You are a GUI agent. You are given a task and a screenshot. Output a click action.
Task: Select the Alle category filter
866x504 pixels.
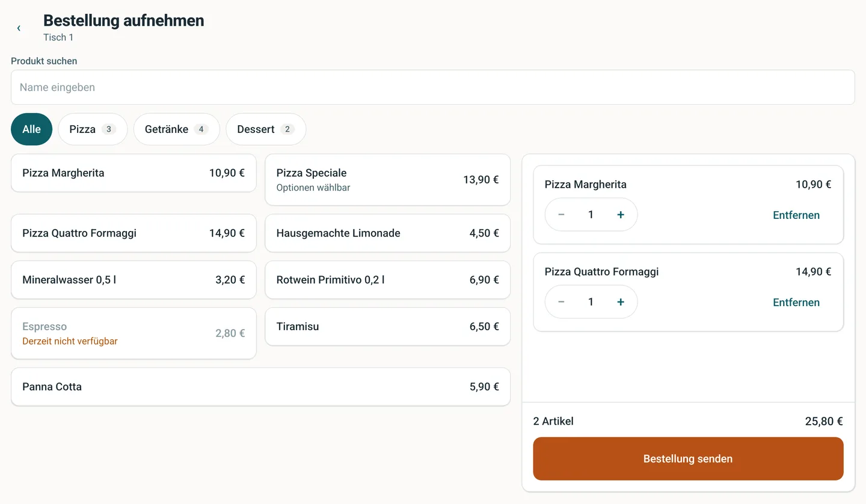coord(32,129)
